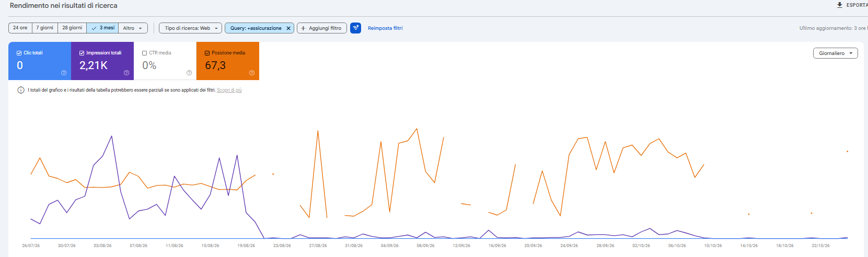Click Rendimento nei risultati di ricerca heading
Viewport: 868px width, 257px height.
click(64, 6)
